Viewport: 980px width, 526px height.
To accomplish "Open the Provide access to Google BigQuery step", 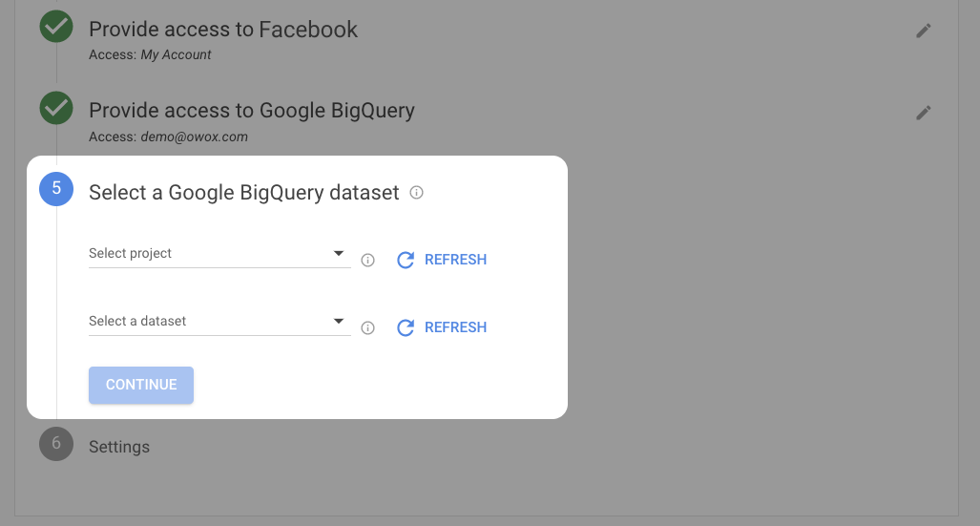I will point(252,111).
